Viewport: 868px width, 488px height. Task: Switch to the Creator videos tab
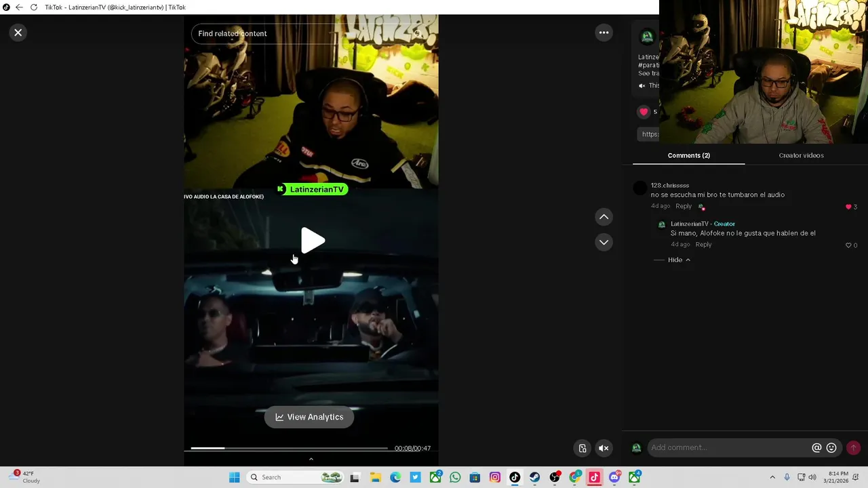[801, 155]
